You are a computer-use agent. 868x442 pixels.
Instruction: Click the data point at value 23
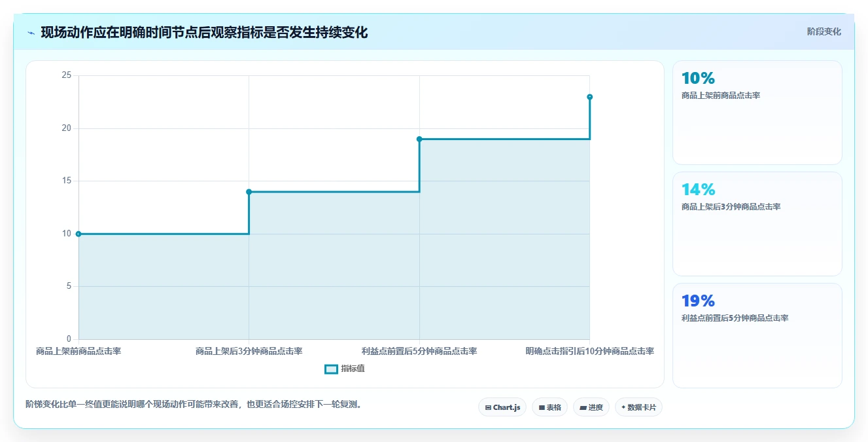click(589, 97)
